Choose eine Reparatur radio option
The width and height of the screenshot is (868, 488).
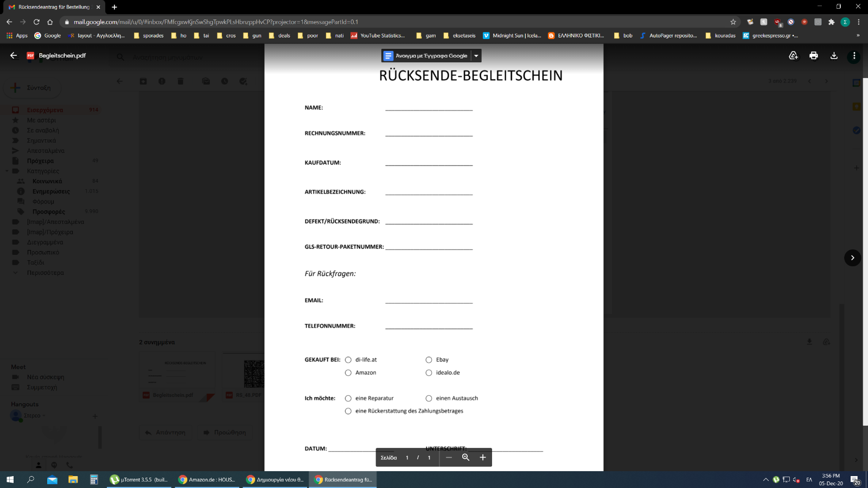[348, 399]
